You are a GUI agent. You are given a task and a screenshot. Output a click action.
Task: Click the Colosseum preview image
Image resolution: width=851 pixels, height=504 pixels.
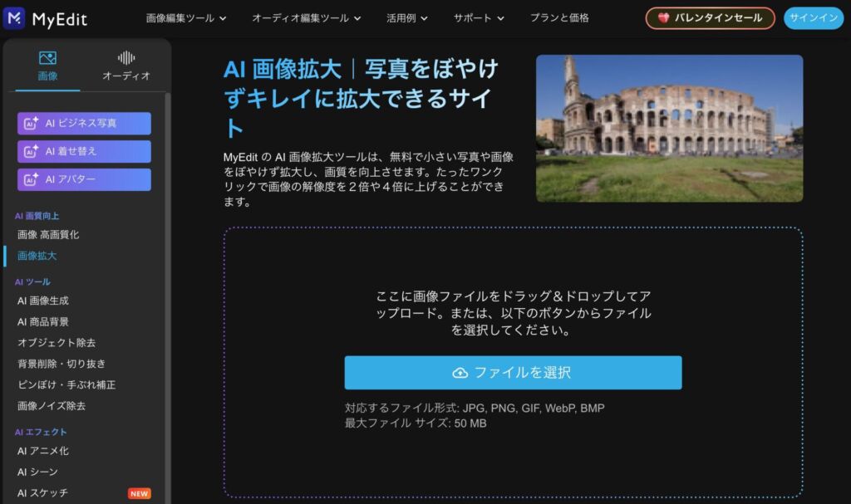click(669, 129)
